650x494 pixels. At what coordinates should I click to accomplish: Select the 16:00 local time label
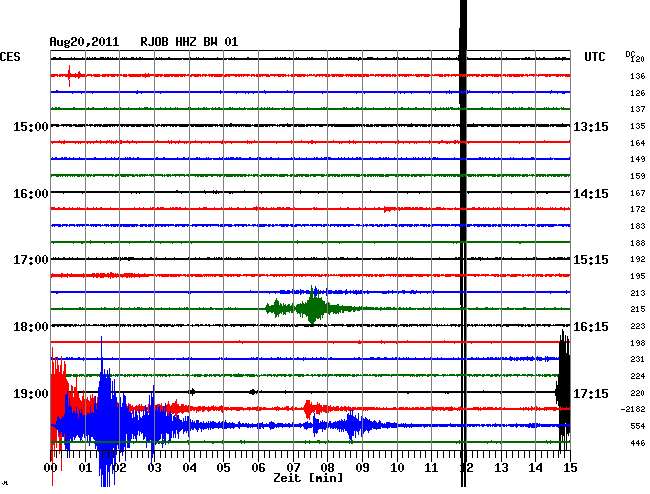31,194
